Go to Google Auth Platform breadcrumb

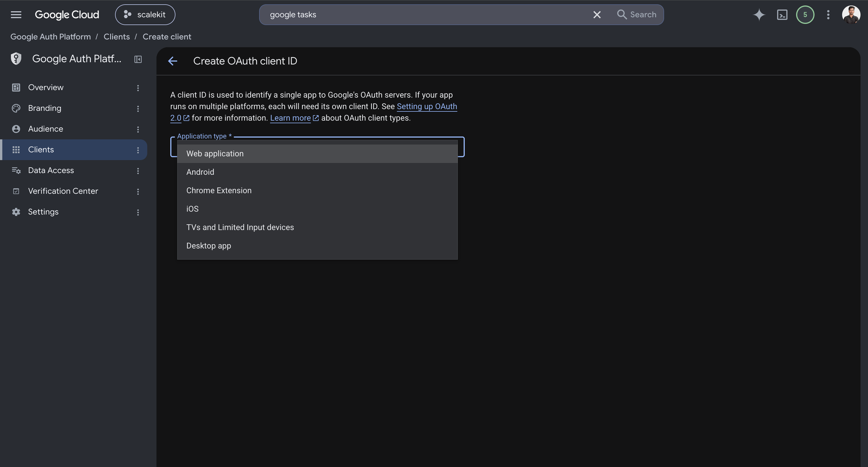[50, 37]
